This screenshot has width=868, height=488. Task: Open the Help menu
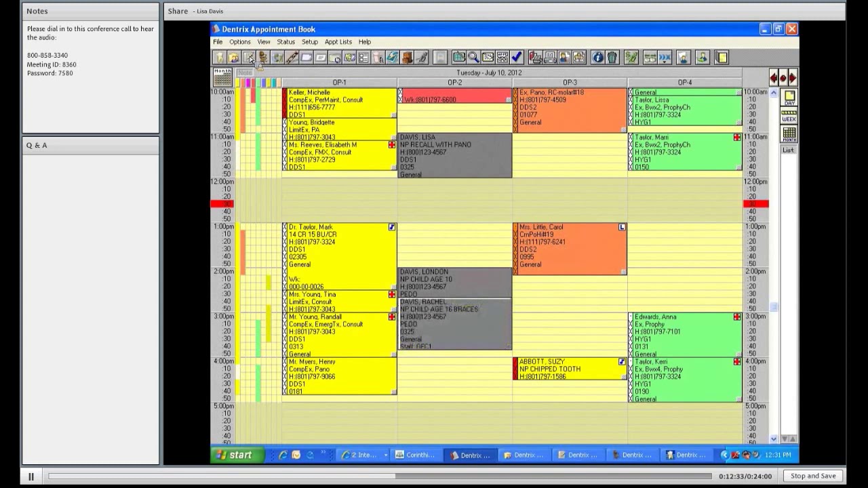(x=364, y=42)
